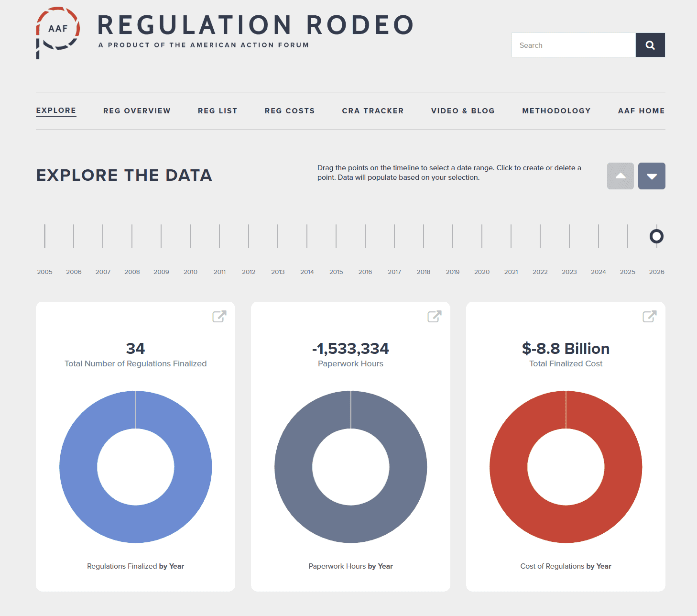Image resolution: width=697 pixels, height=616 pixels.
Task: Click into the Search text field
Action: [x=573, y=45]
